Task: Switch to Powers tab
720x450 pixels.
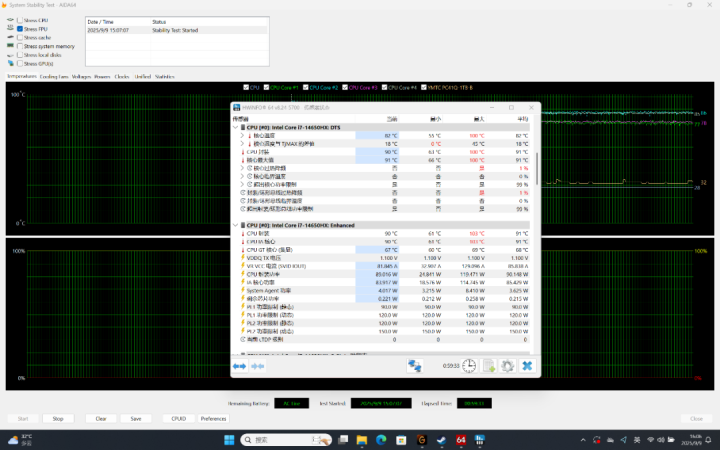Action: pos(102,77)
